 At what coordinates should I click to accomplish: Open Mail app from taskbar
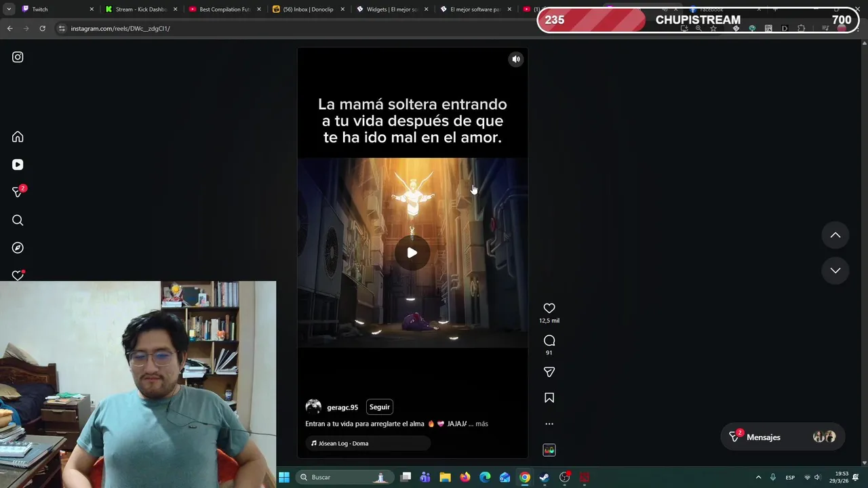click(x=505, y=477)
